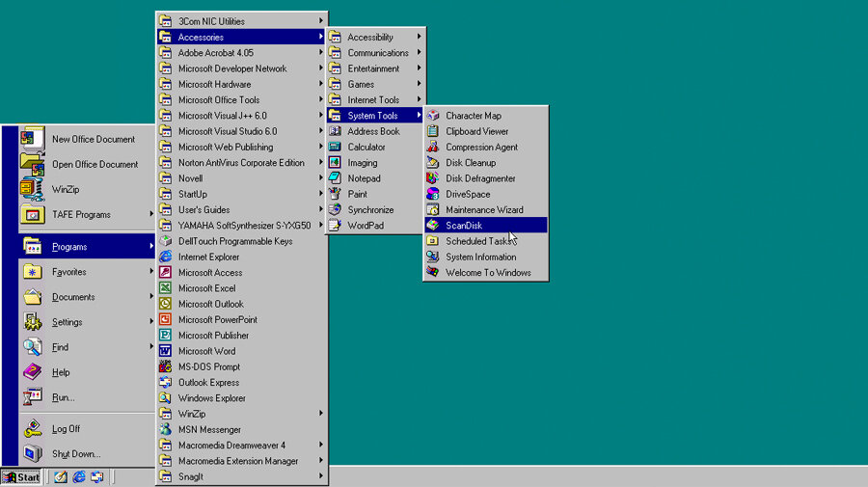
Task: Click the Synchronize icon
Action: [335, 209]
